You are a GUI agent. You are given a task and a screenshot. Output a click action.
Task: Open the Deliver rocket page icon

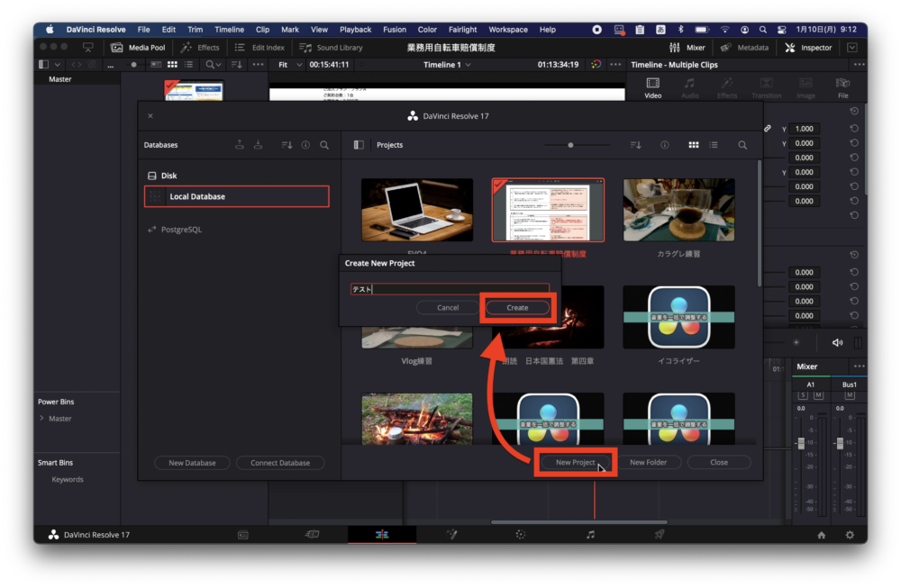660,535
